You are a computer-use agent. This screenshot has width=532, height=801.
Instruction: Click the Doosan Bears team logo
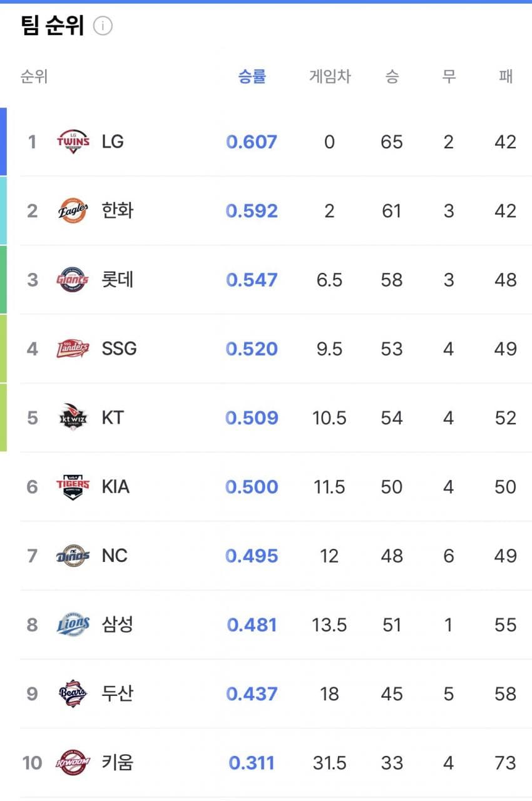click(73, 693)
